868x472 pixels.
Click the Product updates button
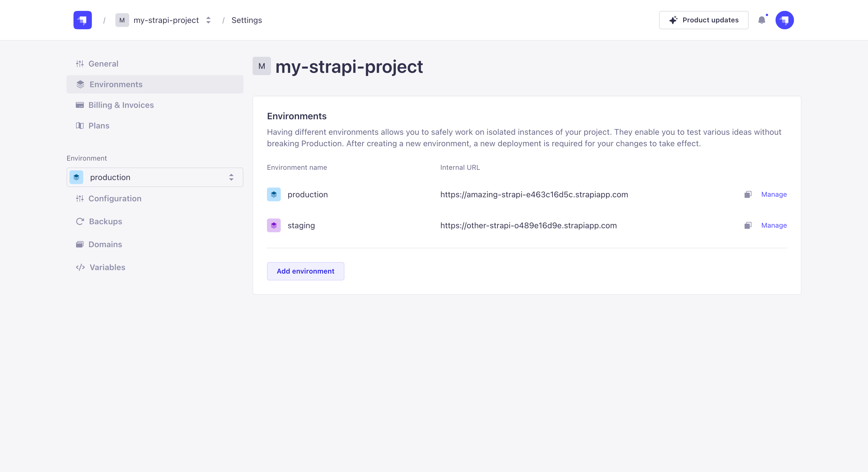[x=704, y=20]
